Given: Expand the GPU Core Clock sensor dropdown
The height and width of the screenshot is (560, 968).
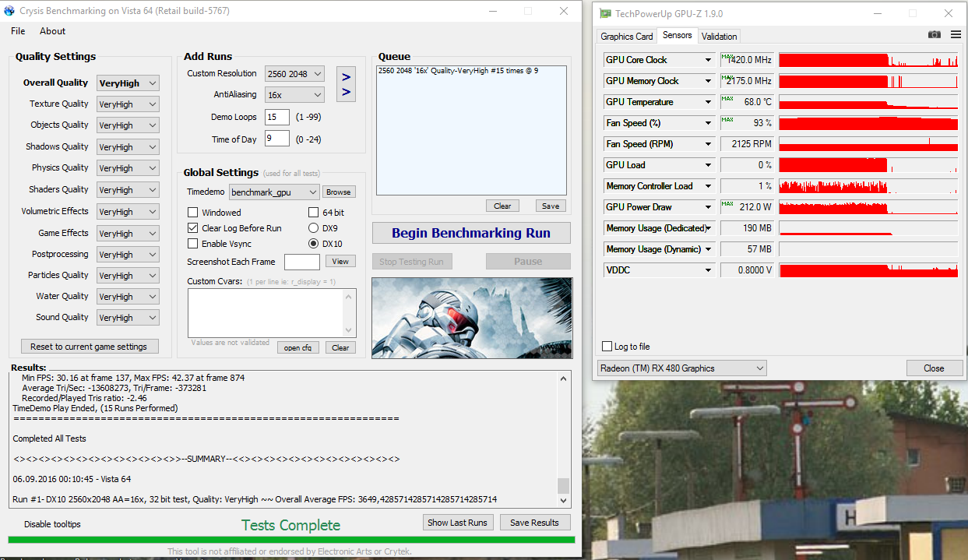Looking at the screenshot, I should (708, 60).
